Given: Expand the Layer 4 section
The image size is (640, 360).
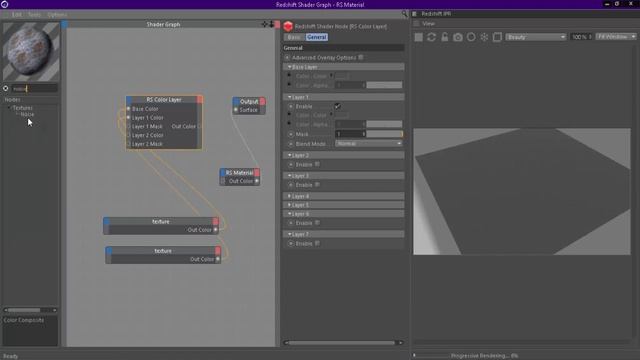Looking at the screenshot, I should click(289, 196).
